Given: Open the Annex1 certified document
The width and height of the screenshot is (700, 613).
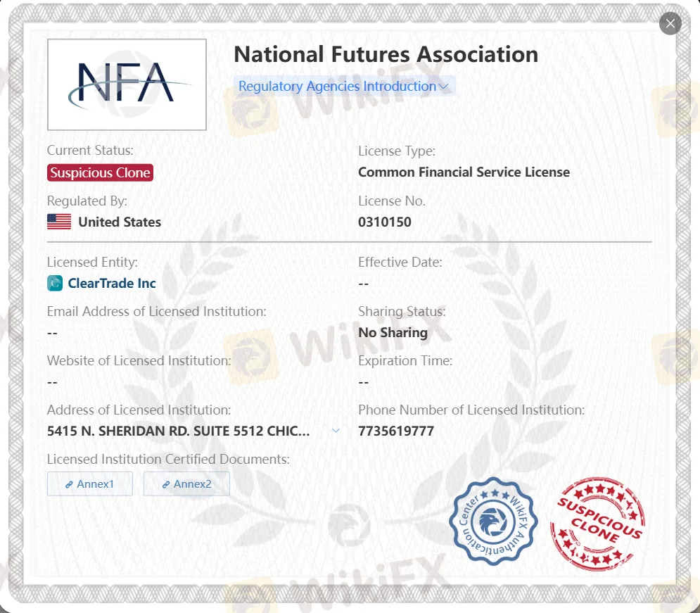Looking at the screenshot, I should (x=89, y=484).
